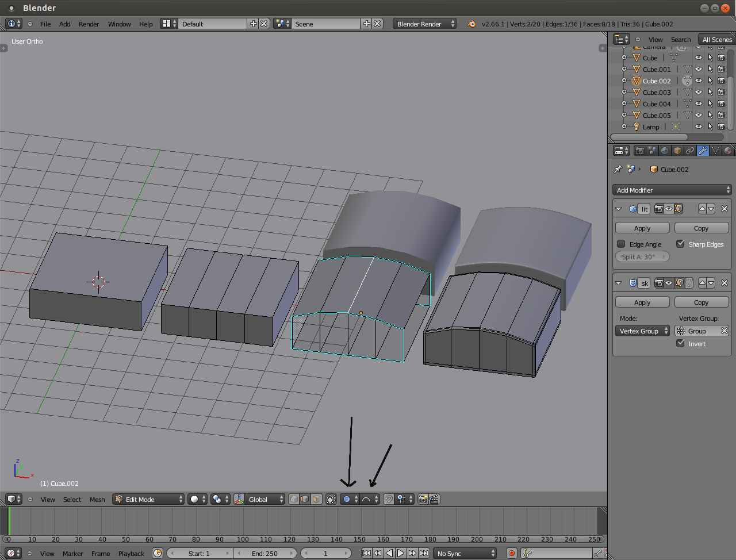
Task: Open the File menu
Action: (45, 24)
